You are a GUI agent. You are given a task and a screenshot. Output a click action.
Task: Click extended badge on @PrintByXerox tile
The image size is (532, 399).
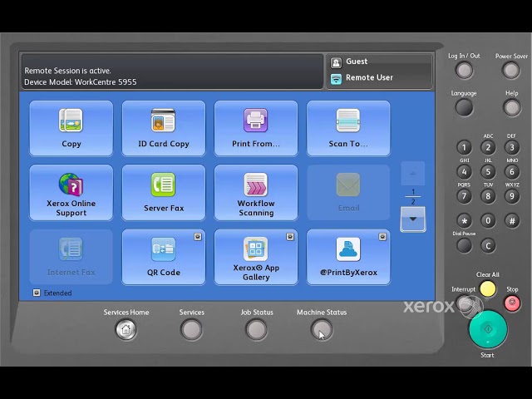click(382, 237)
